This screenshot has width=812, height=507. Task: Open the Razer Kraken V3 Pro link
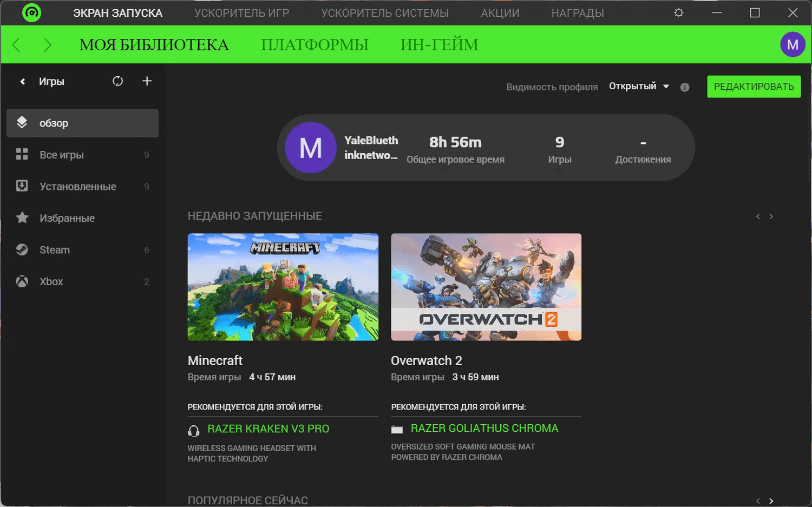[268, 429]
